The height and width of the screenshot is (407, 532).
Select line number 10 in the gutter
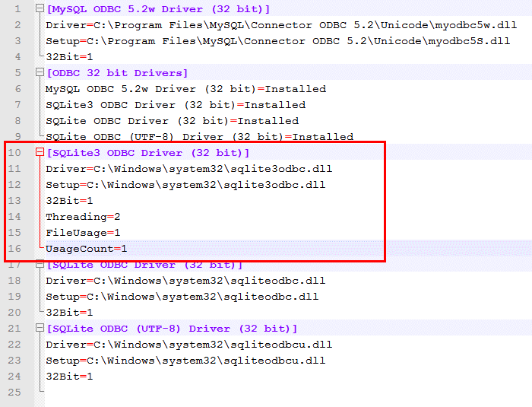pyautogui.click(x=14, y=153)
